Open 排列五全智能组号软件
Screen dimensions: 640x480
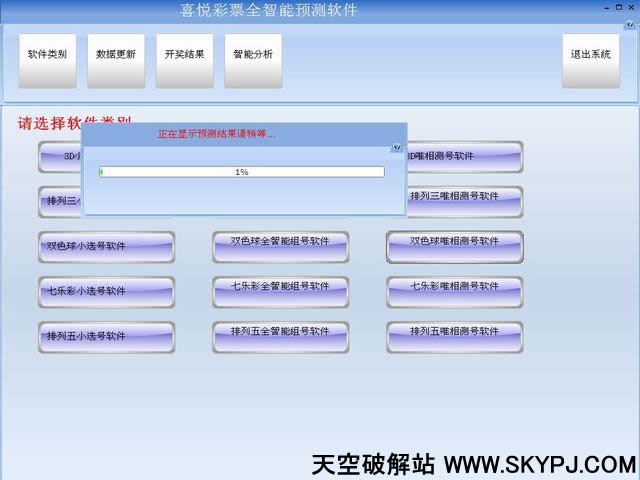[280, 331]
